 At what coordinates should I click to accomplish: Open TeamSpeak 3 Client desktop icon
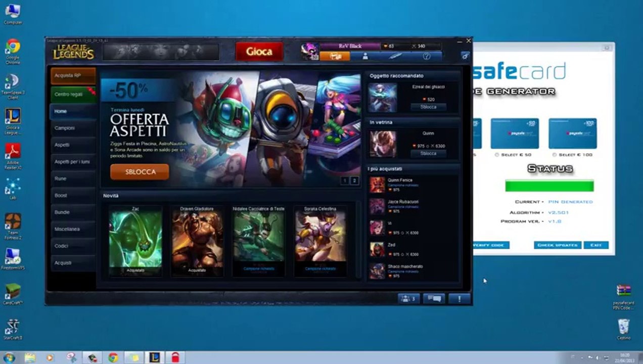pos(13,86)
